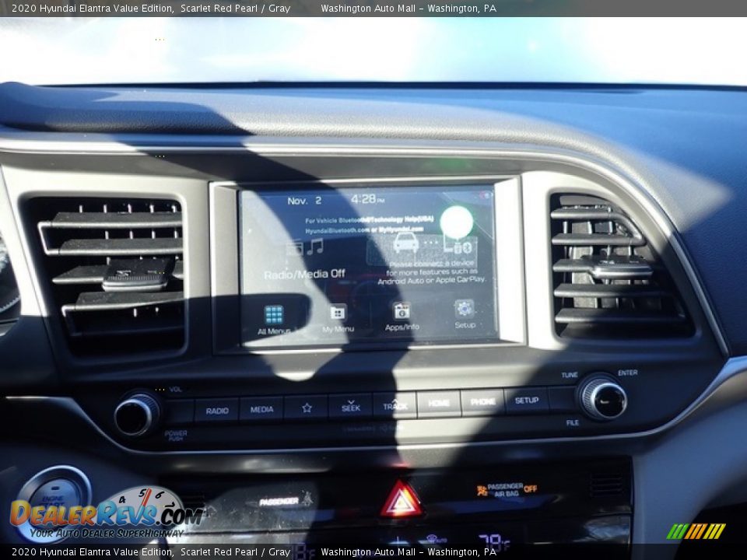The width and height of the screenshot is (747, 560).
Task: Adjust the left air vent tab
Action: [137, 275]
